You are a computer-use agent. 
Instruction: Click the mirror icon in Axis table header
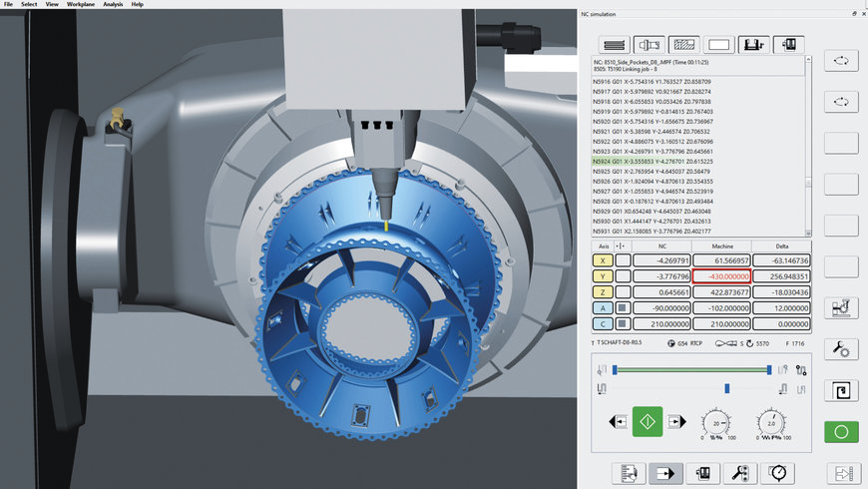pyautogui.click(x=620, y=246)
